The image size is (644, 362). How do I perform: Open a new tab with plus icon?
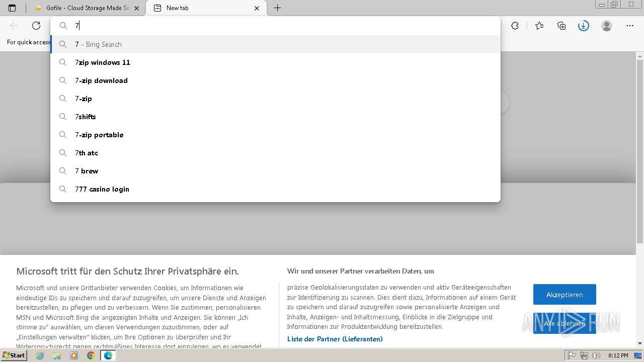277,8
